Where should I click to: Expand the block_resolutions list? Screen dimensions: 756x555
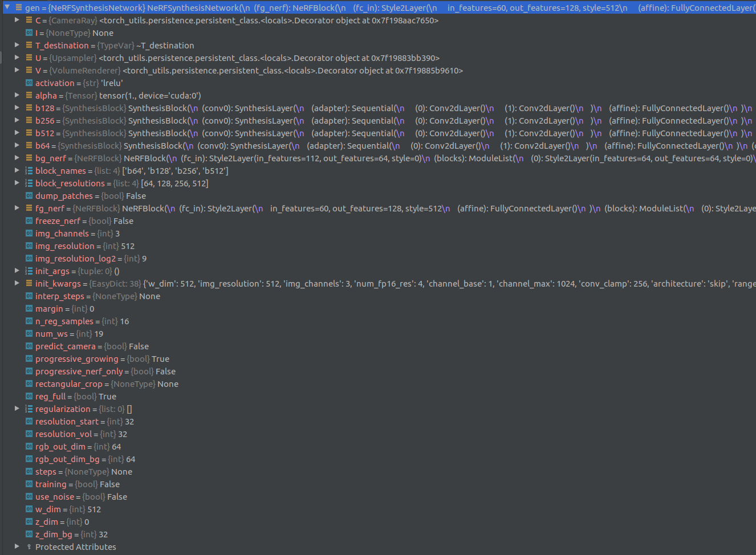tap(17, 183)
